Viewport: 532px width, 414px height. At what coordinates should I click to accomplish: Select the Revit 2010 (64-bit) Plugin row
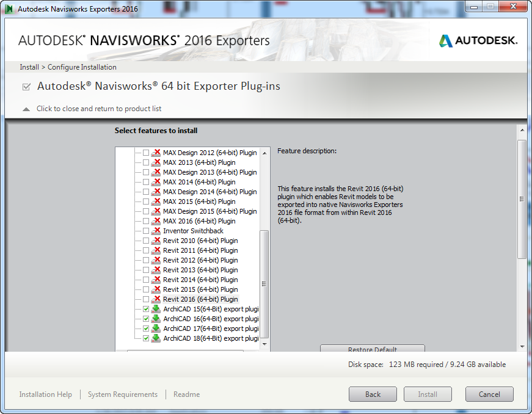click(x=200, y=241)
